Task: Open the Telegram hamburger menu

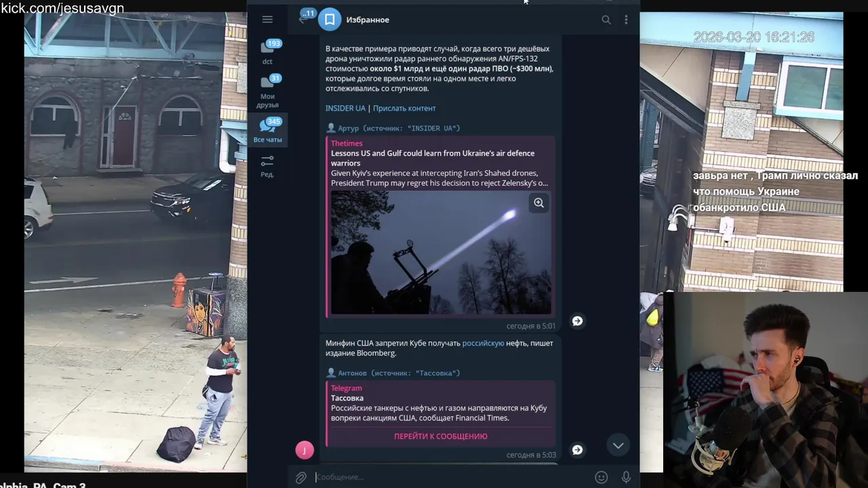Action: (267, 20)
